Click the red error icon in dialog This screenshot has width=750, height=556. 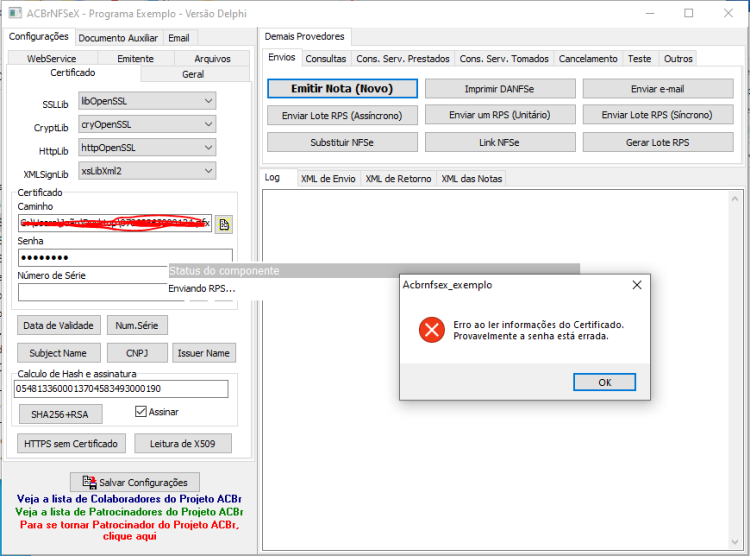pyautogui.click(x=431, y=330)
